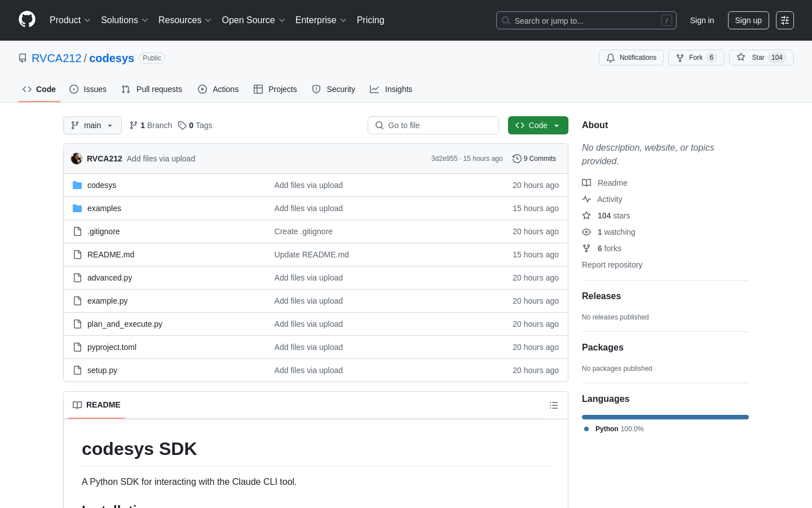Click the magnifier icon in search bar

point(506,20)
